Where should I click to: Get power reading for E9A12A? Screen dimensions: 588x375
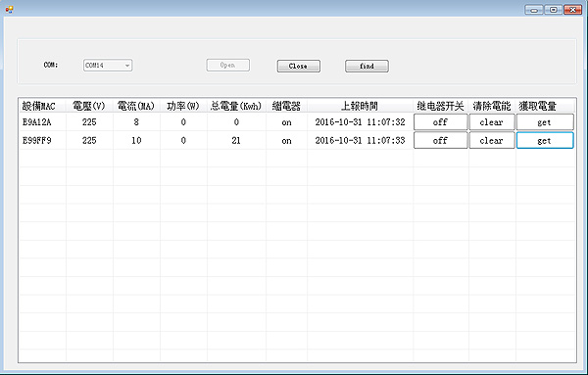[x=545, y=122]
